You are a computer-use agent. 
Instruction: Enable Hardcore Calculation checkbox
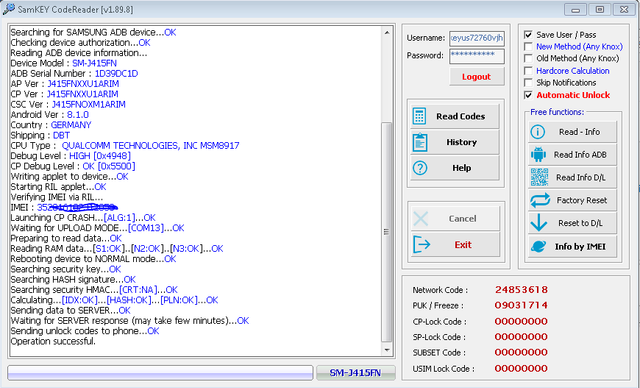[x=528, y=71]
